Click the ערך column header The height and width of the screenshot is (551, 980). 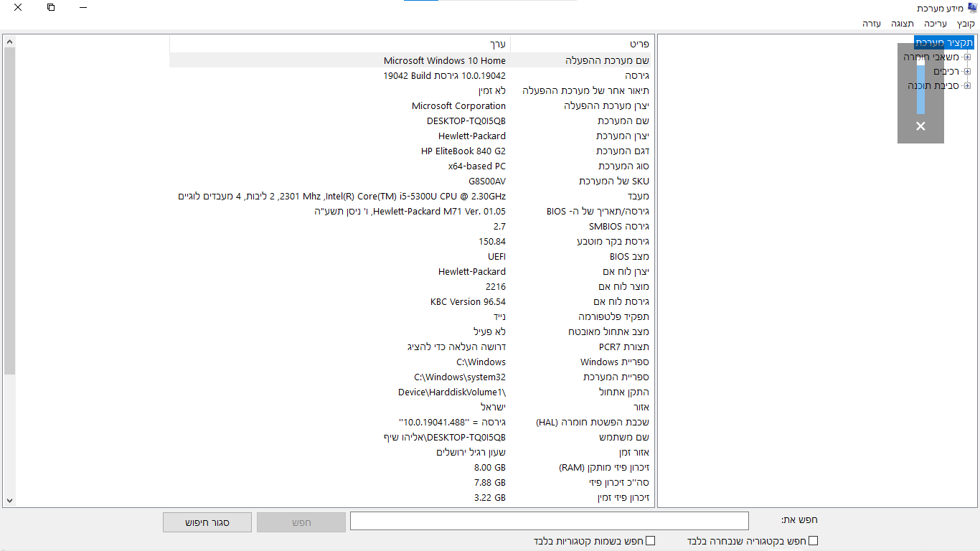[x=340, y=44]
